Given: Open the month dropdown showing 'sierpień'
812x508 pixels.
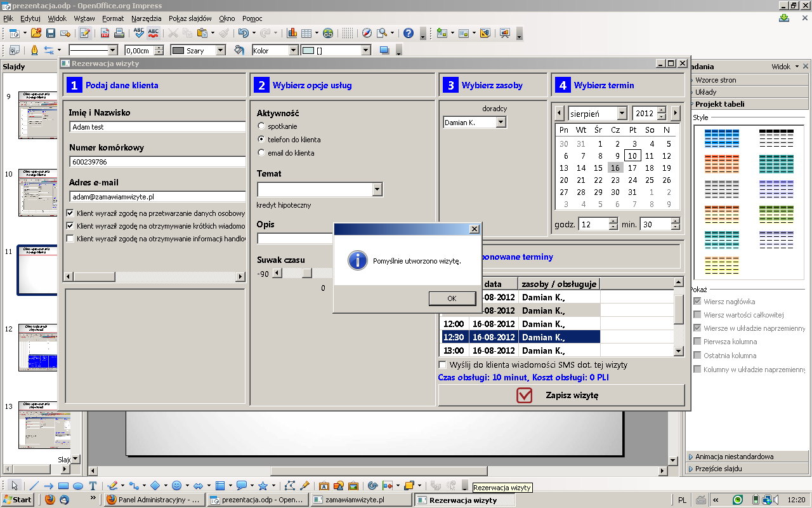Looking at the screenshot, I should (622, 114).
